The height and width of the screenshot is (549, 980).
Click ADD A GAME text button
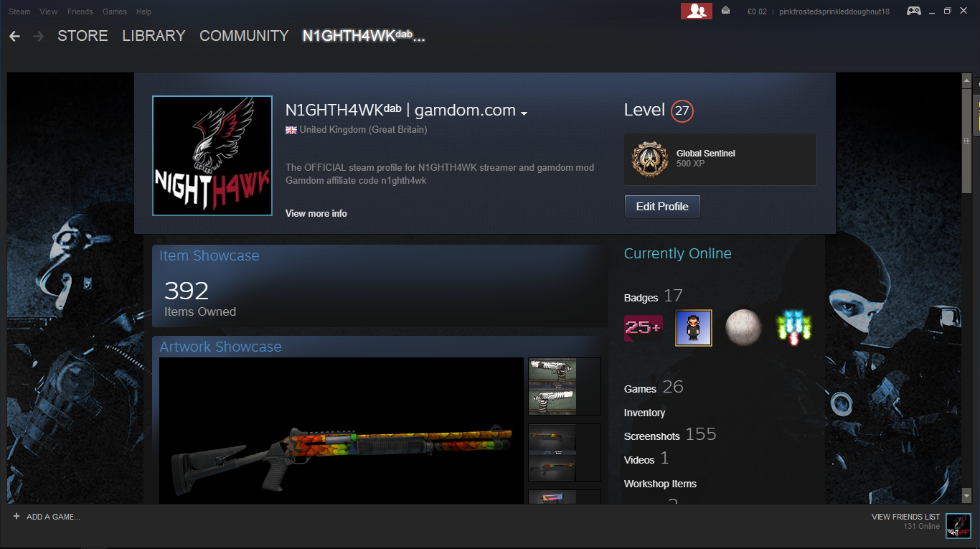(53, 517)
